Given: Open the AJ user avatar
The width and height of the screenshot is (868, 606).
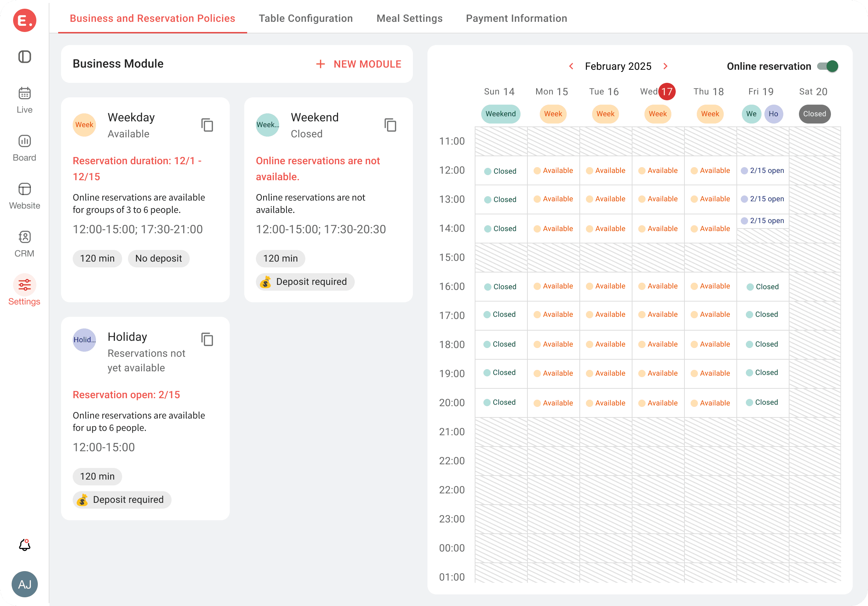Looking at the screenshot, I should point(25,584).
